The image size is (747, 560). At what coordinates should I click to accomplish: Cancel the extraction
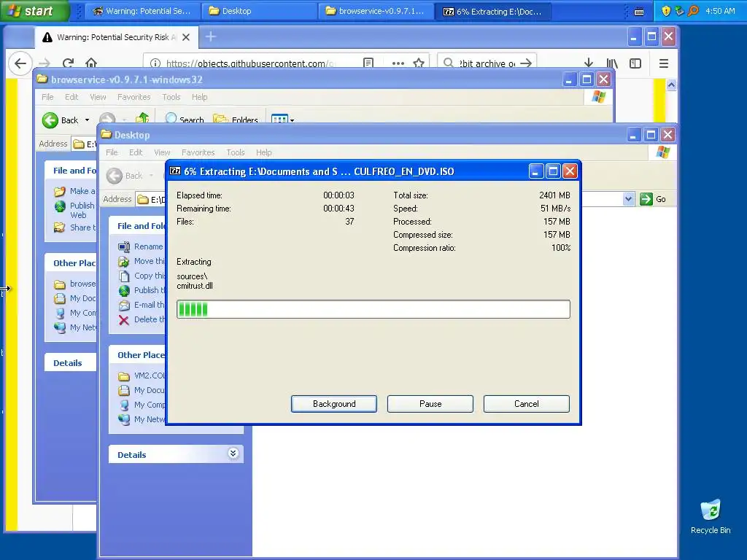[527, 404]
